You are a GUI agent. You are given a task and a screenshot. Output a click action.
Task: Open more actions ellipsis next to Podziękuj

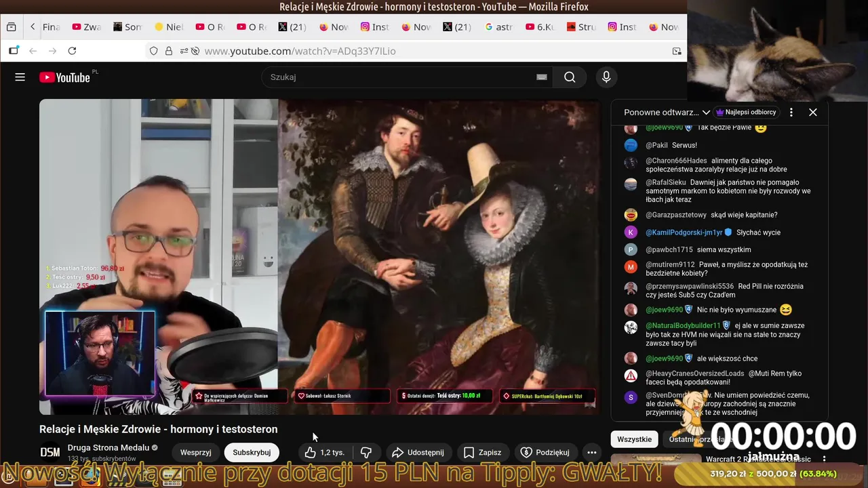(x=592, y=452)
